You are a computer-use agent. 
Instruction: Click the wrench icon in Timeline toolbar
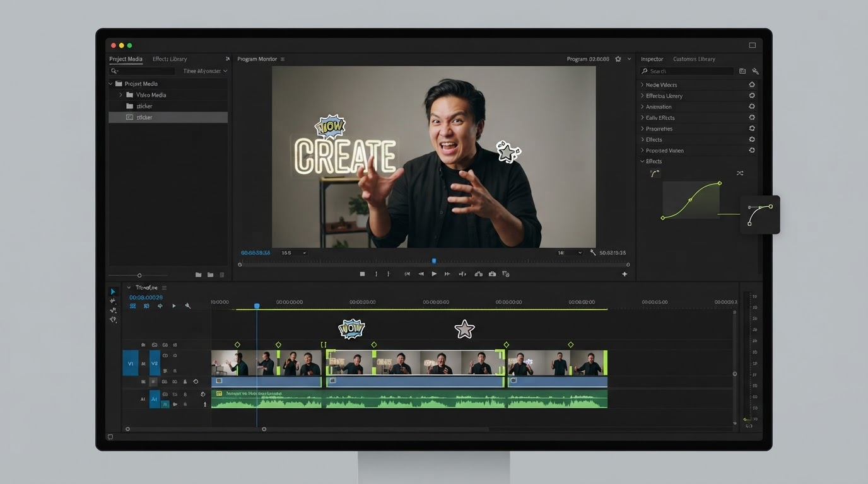[187, 306]
